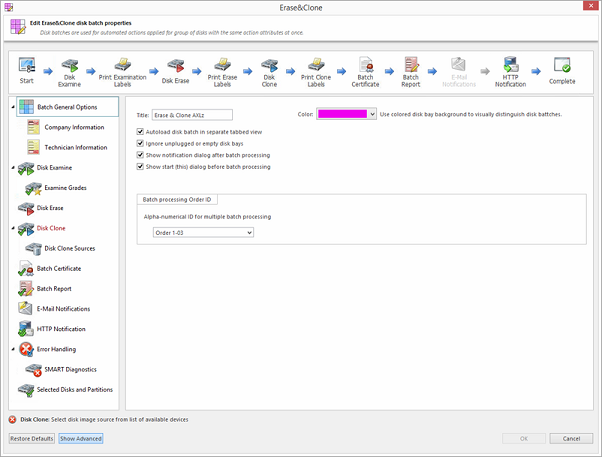This screenshot has height=457, width=602.
Task: Click the Batch processing Order ID group tab
Action: [177, 200]
